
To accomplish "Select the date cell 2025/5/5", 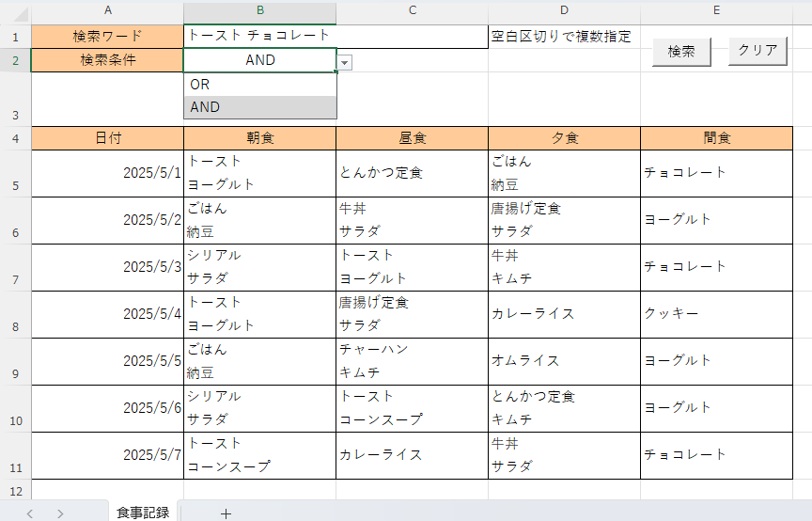I will [x=108, y=361].
